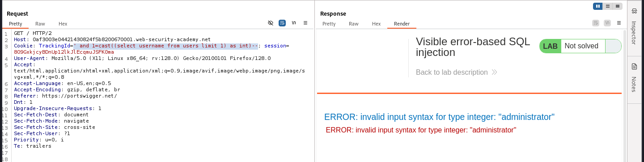Click the 'Sec-Fetch-Site: cross-site' line
The height and width of the screenshot is (162, 644).
tap(55, 127)
